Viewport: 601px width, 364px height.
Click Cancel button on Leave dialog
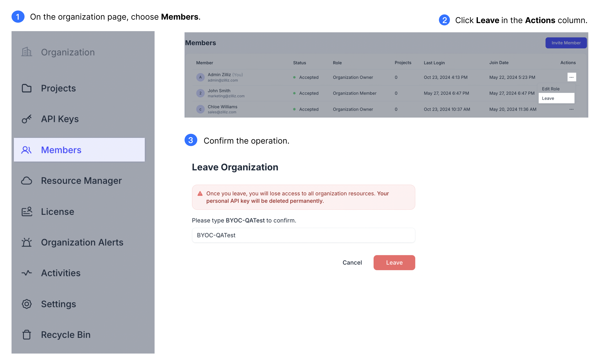tap(352, 262)
